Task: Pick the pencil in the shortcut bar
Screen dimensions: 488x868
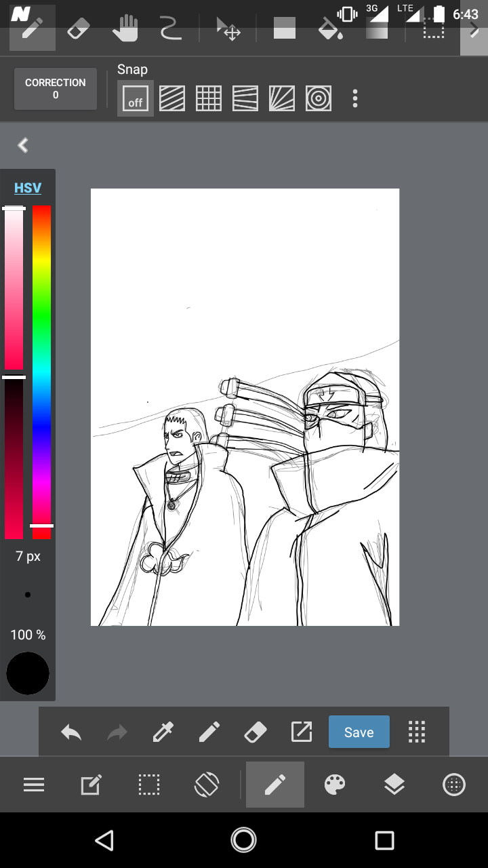Action: click(209, 732)
